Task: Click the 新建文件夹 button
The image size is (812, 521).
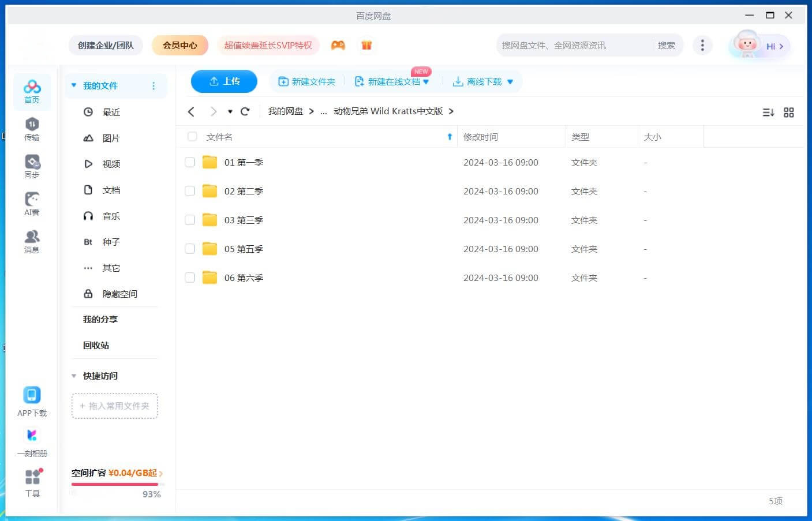Action: pos(307,81)
